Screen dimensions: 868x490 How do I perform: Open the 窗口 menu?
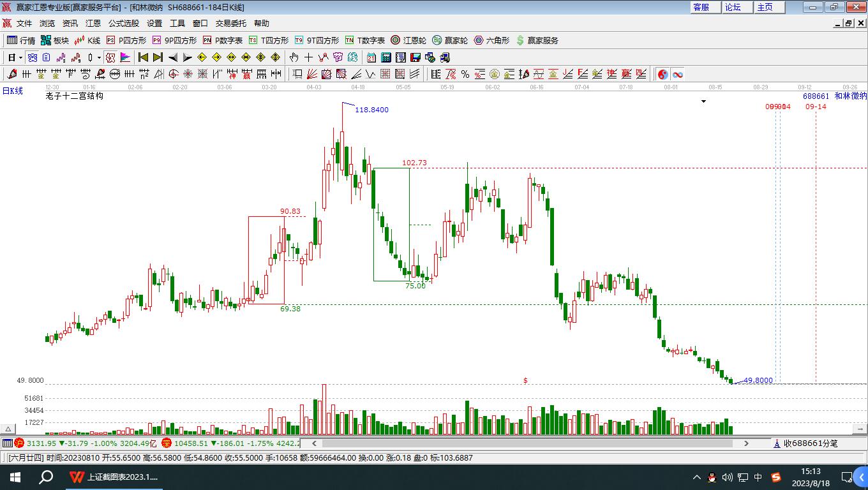pyautogui.click(x=200, y=23)
